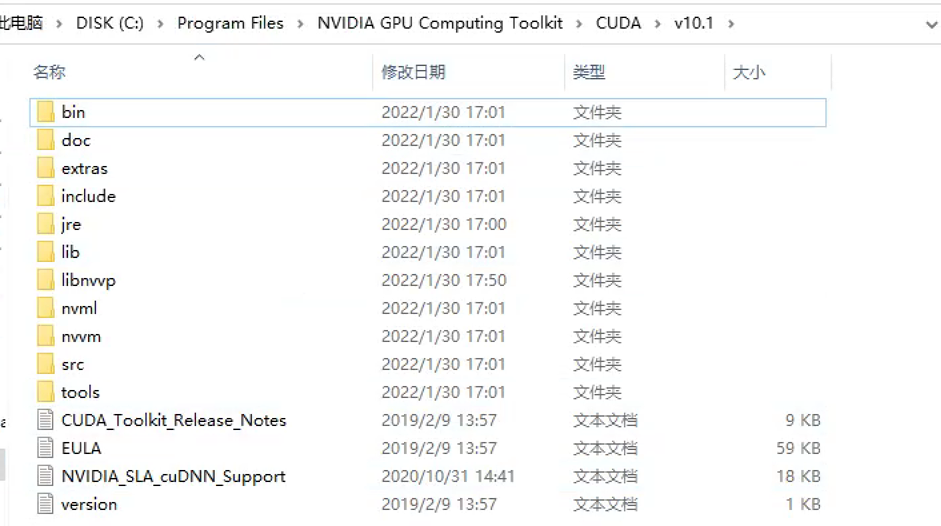Screen dimensions: 941x526
Task: Click the CUDA_Toolkit_Release_Notes document icon
Action: tap(45, 420)
